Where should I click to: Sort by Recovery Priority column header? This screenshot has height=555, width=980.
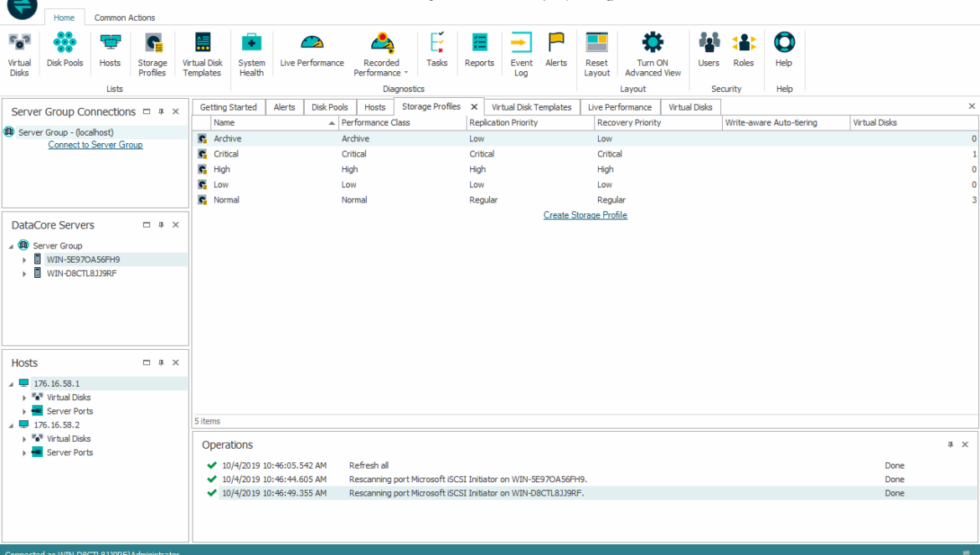658,123
